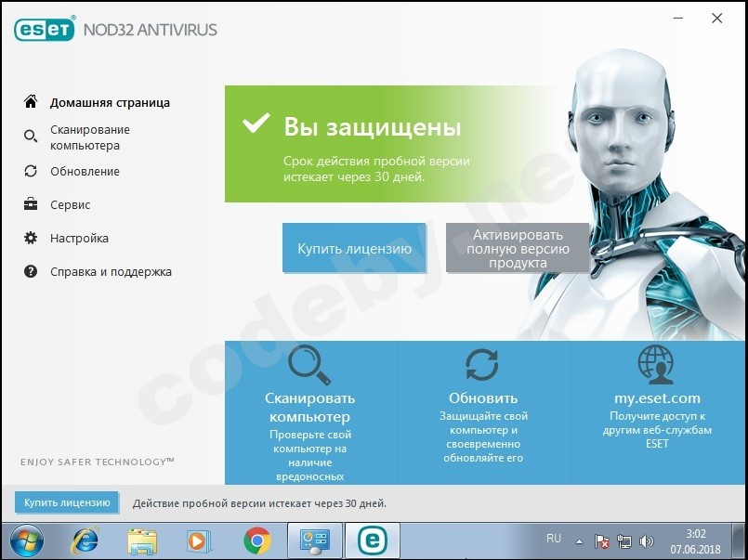Open Windows Media Player from the taskbar
748x560 pixels.
[198, 540]
